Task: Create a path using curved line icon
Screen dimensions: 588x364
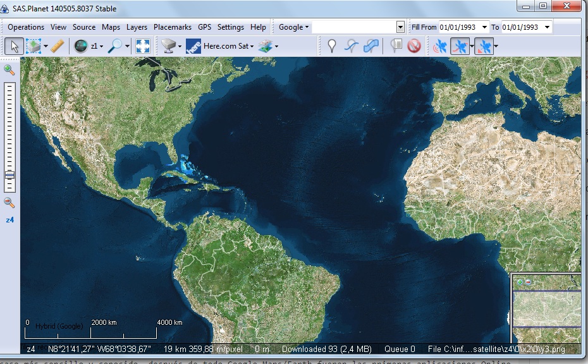Action: (x=352, y=45)
